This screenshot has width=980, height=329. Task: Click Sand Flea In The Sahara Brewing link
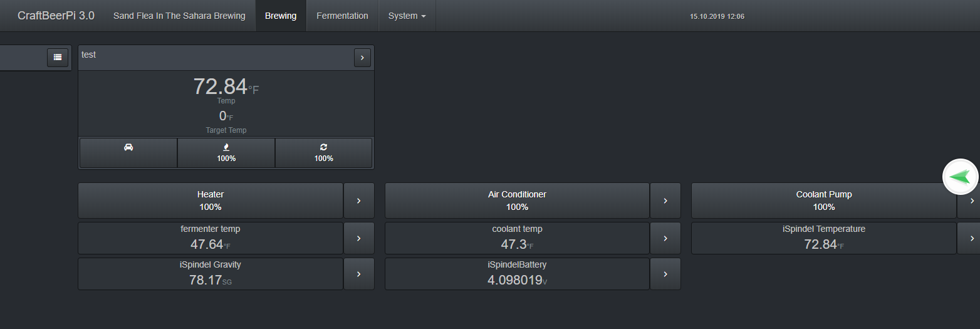[179, 16]
